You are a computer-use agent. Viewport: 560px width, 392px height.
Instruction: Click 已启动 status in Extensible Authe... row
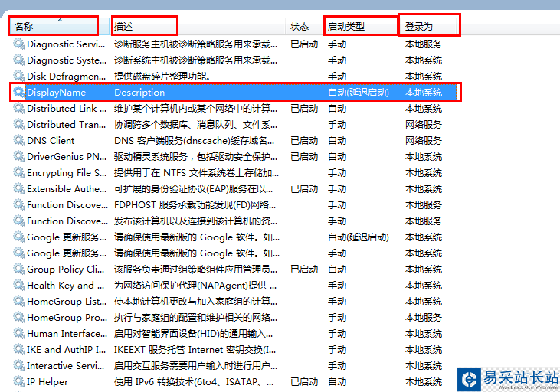tap(304, 189)
